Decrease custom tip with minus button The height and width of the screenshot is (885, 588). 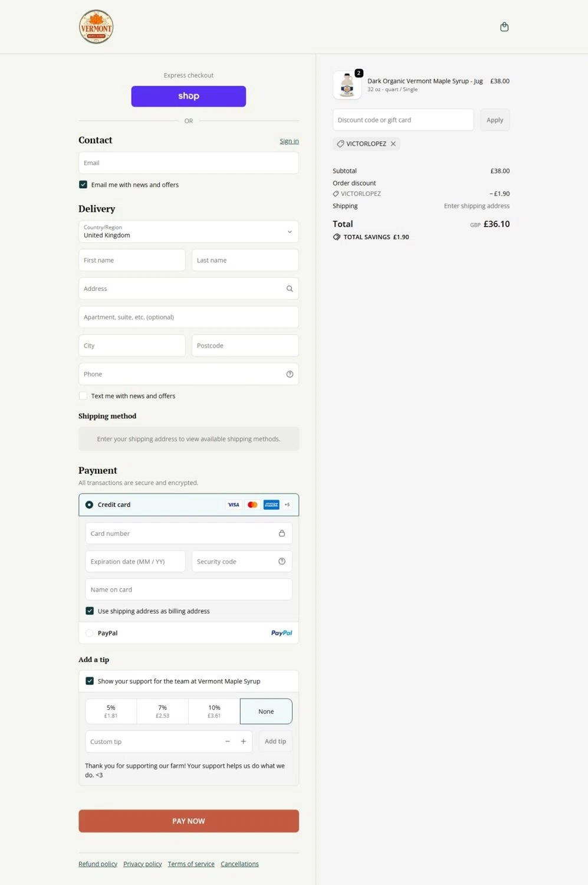pyautogui.click(x=228, y=742)
